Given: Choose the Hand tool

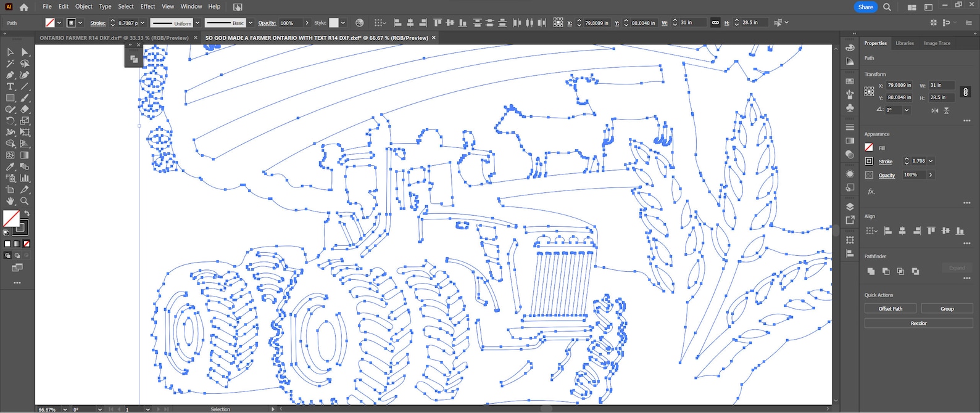Looking at the screenshot, I should [x=10, y=201].
